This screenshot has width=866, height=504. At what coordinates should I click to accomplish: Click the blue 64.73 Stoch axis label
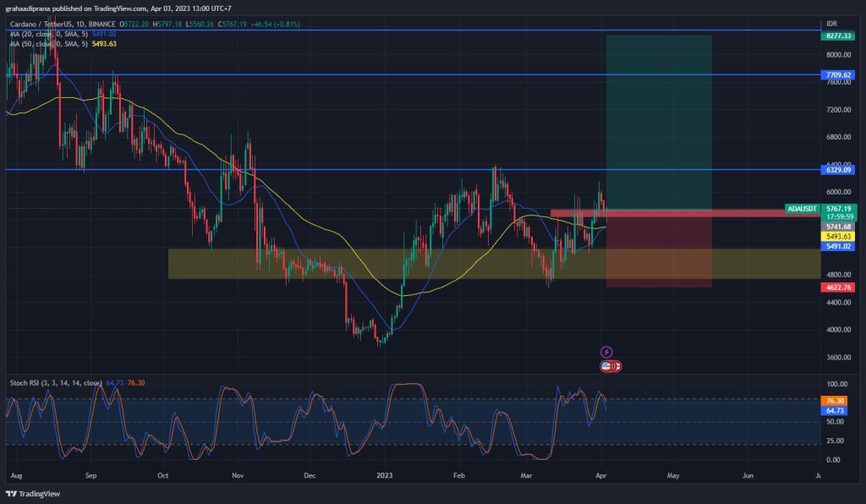pos(834,411)
